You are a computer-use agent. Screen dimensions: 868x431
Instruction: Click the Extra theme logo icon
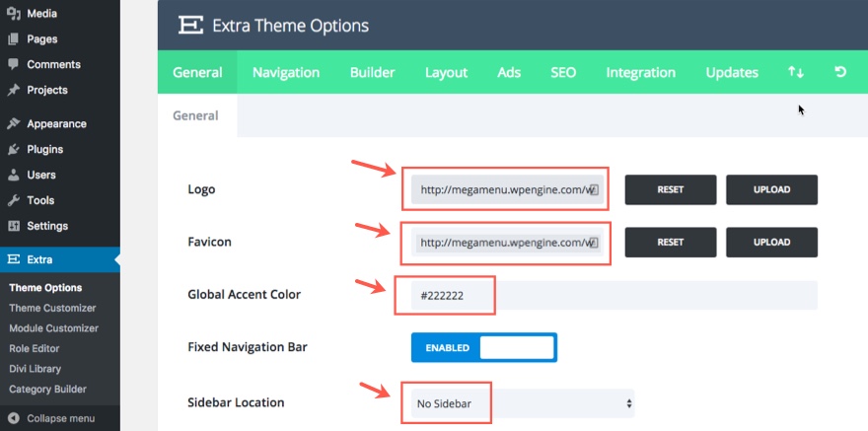(x=190, y=26)
